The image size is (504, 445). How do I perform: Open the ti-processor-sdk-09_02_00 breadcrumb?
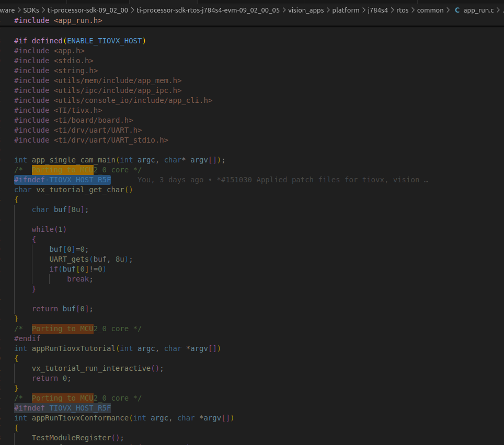88,10
